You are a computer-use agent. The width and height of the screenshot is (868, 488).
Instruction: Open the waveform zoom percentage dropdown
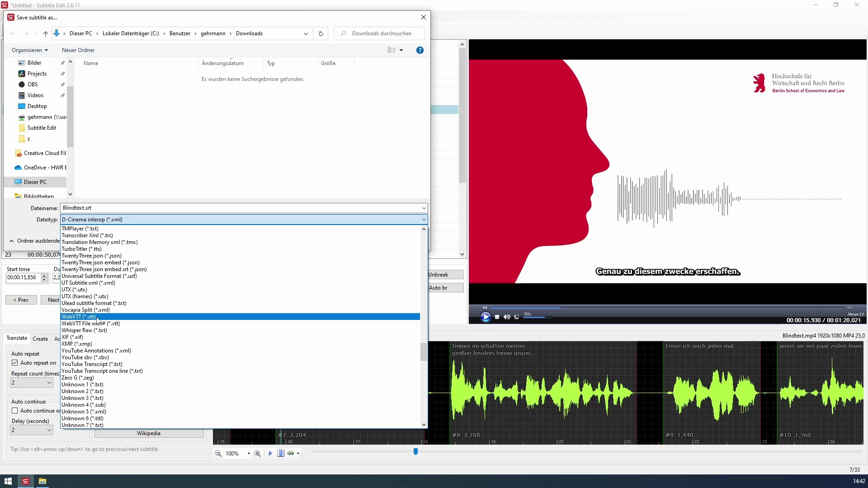249,453
